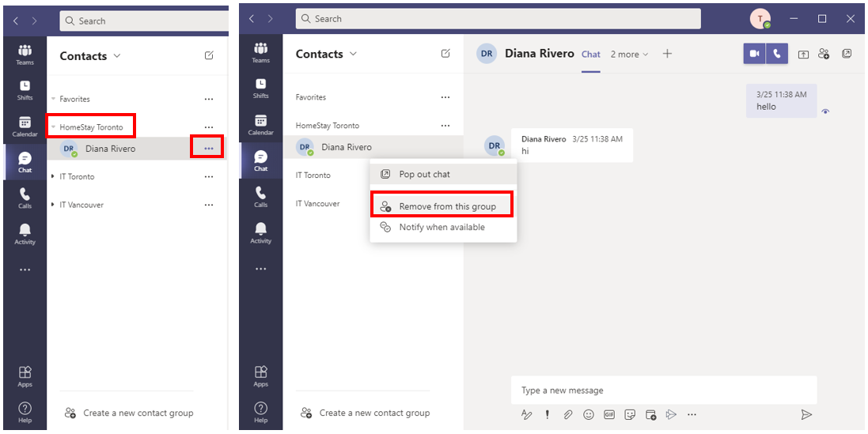This screenshot has width=868, height=434.
Task: Click the Search box in the right window
Action: click(498, 19)
